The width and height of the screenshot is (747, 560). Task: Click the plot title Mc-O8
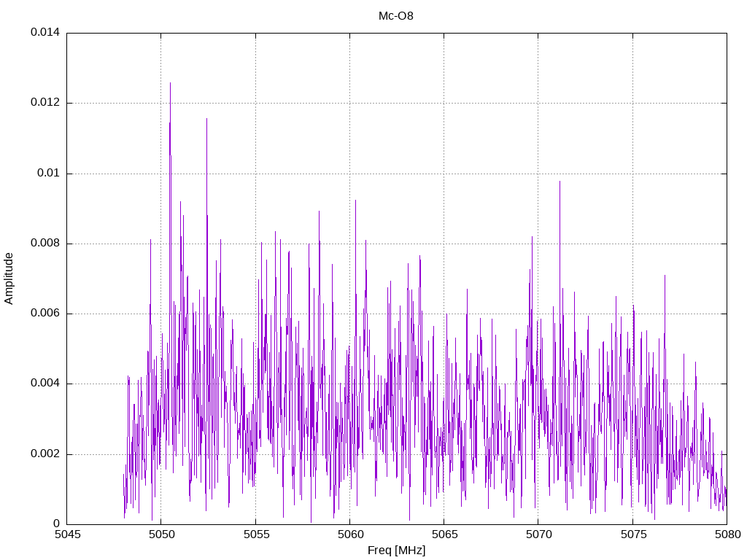(395, 16)
